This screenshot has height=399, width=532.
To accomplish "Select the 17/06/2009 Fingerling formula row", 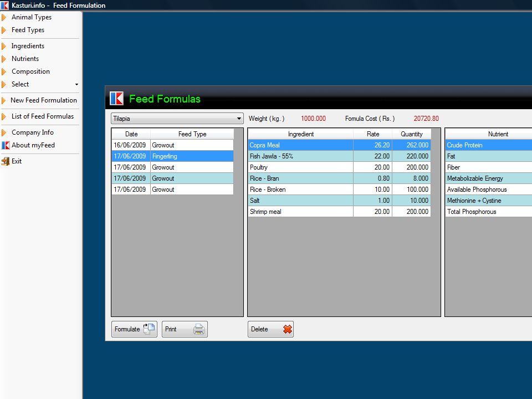I will coord(173,156).
